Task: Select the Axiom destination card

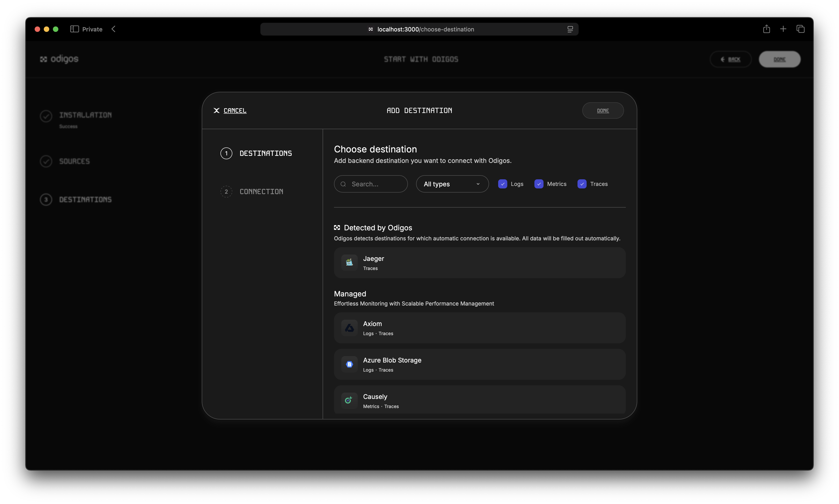Action: tap(479, 328)
